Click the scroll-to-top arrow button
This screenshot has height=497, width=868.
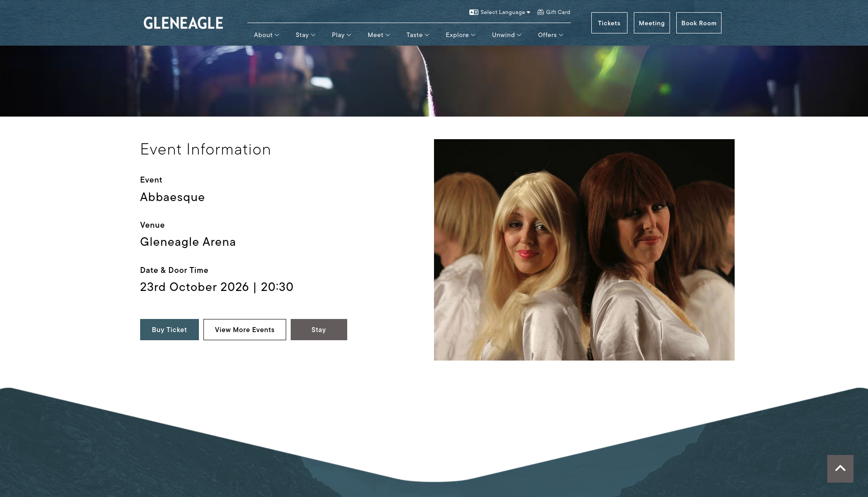point(840,469)
